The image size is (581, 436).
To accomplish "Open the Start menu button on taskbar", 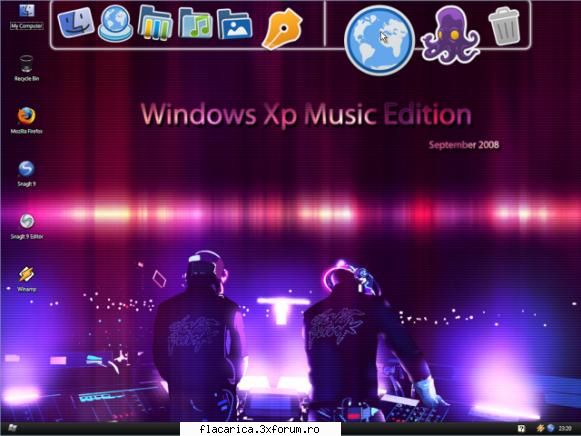I will pyautogui.click(x=12, y=428).
